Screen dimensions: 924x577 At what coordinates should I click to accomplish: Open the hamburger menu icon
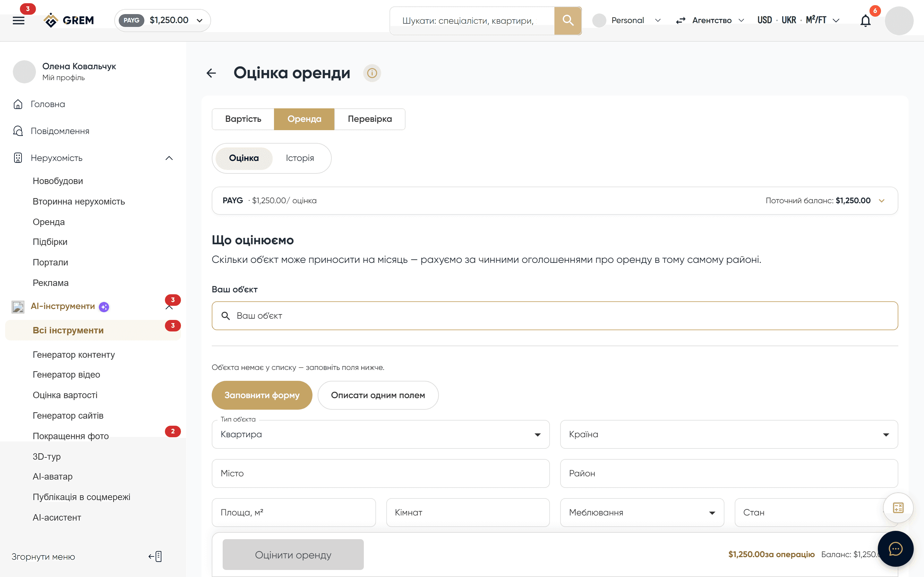18,20
